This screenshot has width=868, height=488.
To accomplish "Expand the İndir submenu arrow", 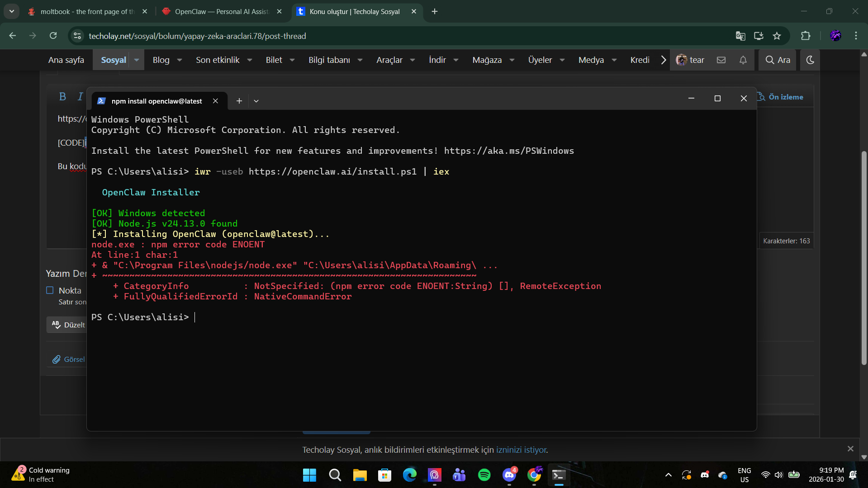I will (456, 60).
